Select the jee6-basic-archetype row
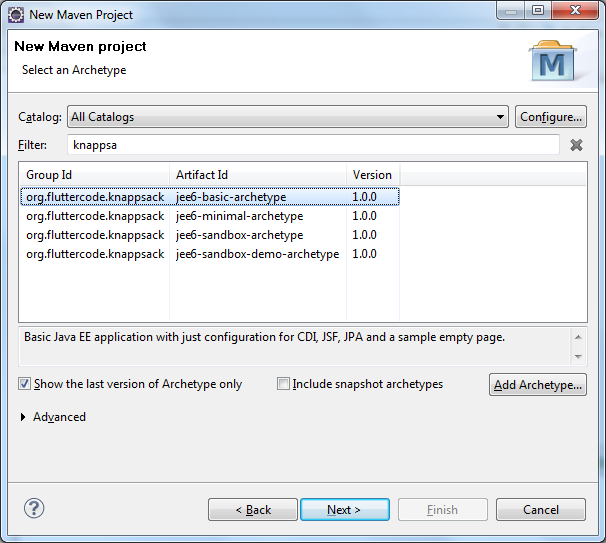This screenshot has height=543, width=606. tap(210, 197)
